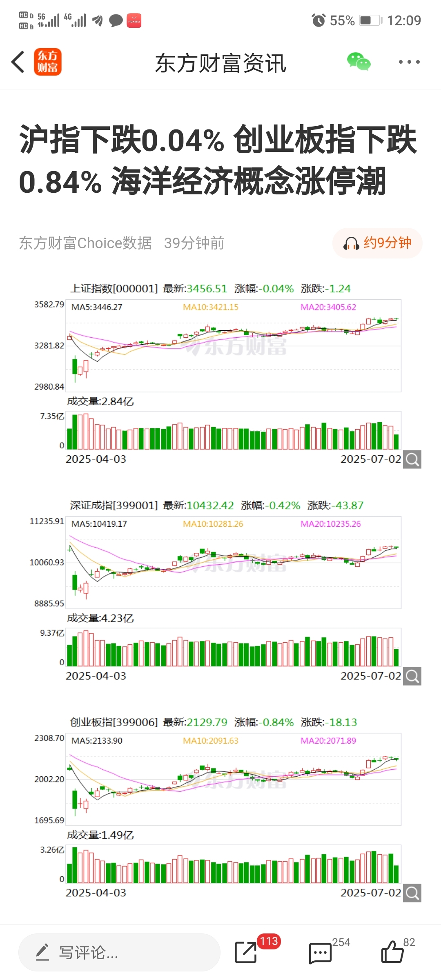Viewport: 441px width, 980px height.
Task: Tap the 成交量:4.23亿 volume label
Action: (x=100, y=618)
